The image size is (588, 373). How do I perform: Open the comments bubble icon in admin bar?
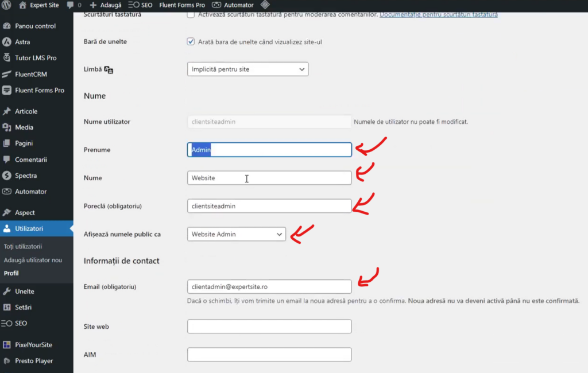click(70, 5)
